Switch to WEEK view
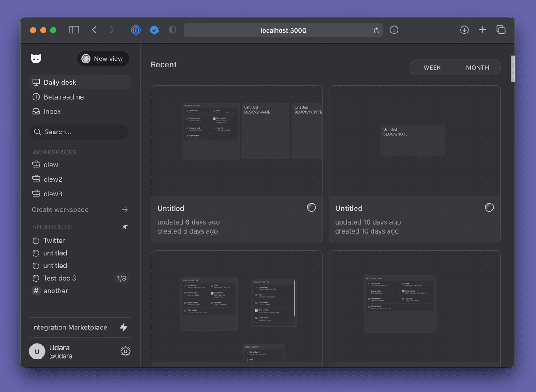This screenshot has height=392, width=536. (x=432, y=67)
